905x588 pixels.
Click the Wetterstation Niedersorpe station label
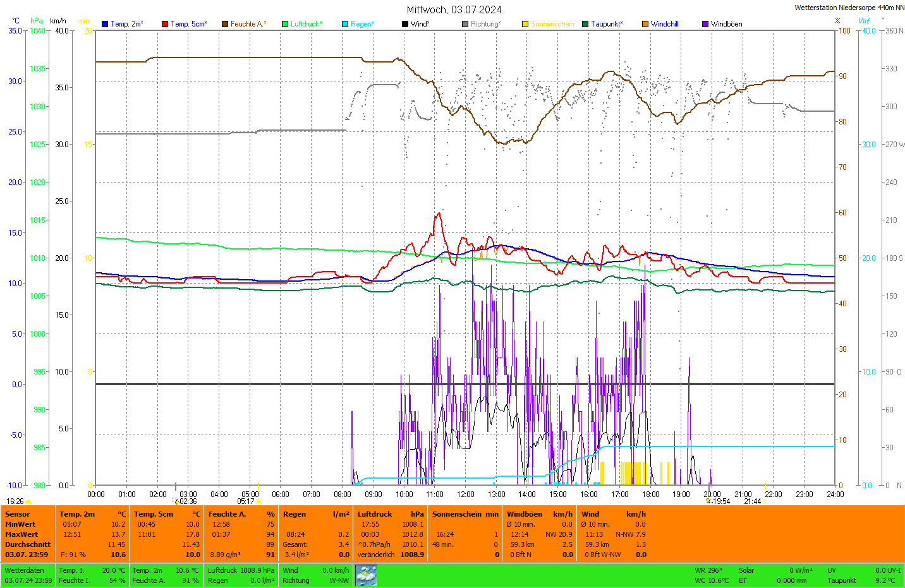[x=849, y=8]
